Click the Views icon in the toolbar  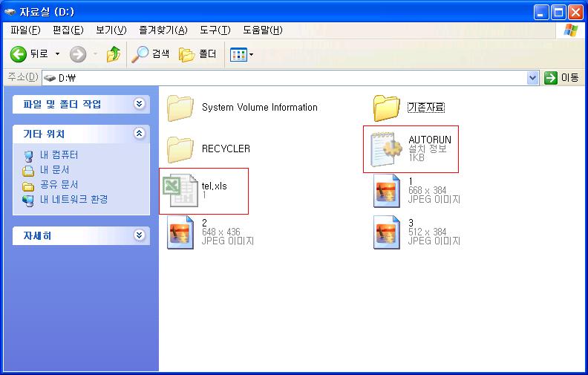238,55
